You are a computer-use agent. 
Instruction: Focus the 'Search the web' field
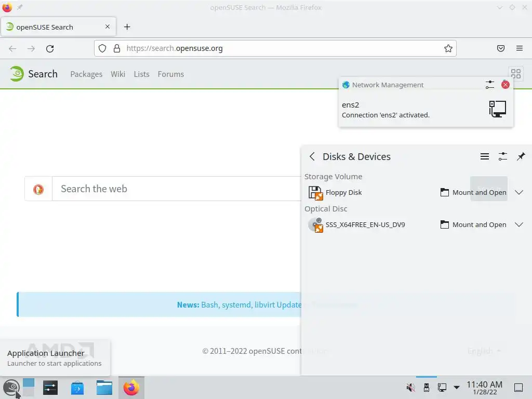(177, 189)
